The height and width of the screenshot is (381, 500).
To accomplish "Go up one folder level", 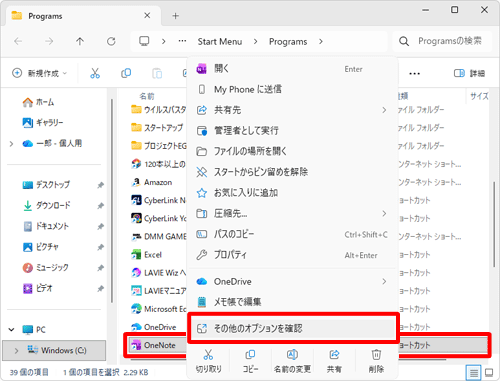I will click(80, 41).
